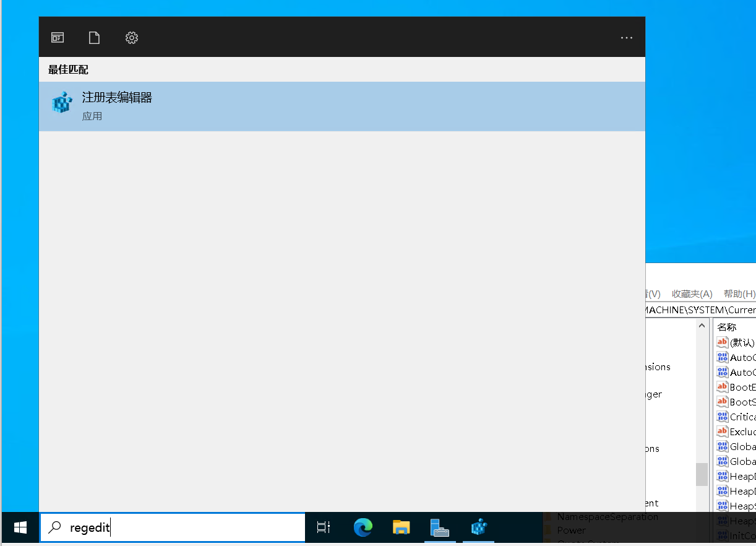756x546 pixels.
Task: Open the 帮助(H) menu
Action: click(739, 293)
